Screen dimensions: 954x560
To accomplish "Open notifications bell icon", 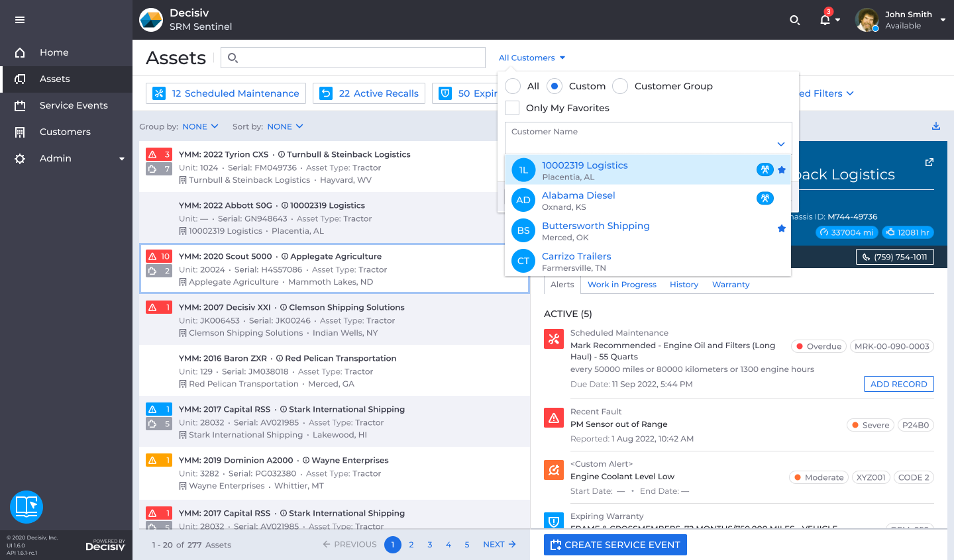I will coord(825,20).
